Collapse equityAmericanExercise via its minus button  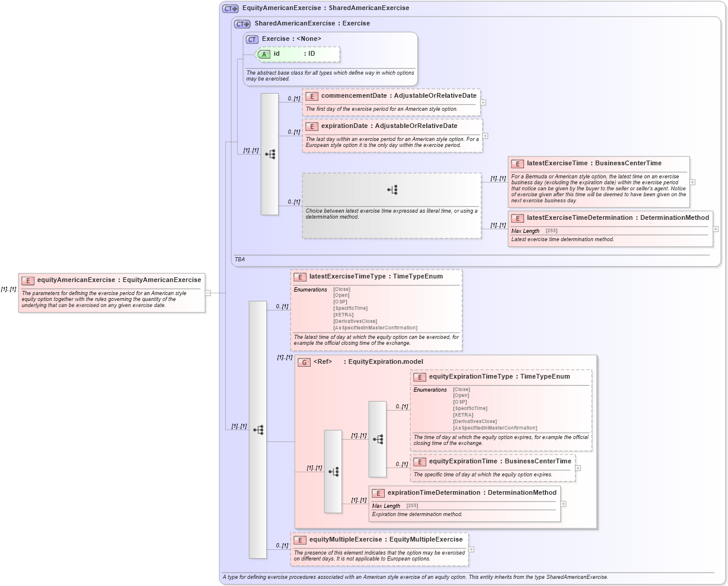click(207, 292)
